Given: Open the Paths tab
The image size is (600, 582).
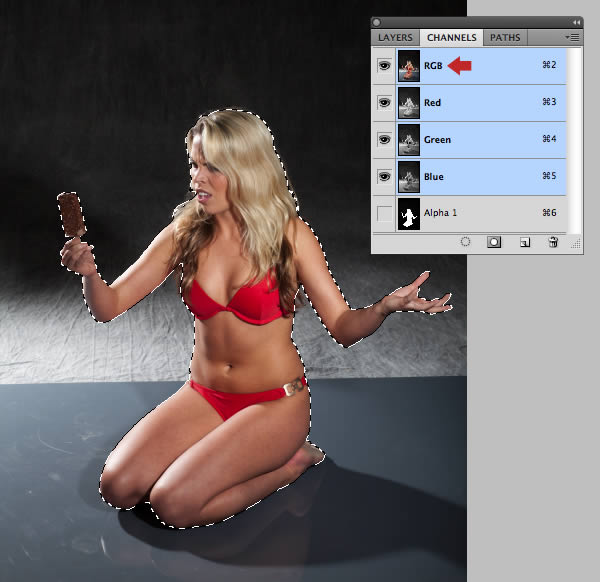Looking at the screenshot, I should (x=505, y=37).
